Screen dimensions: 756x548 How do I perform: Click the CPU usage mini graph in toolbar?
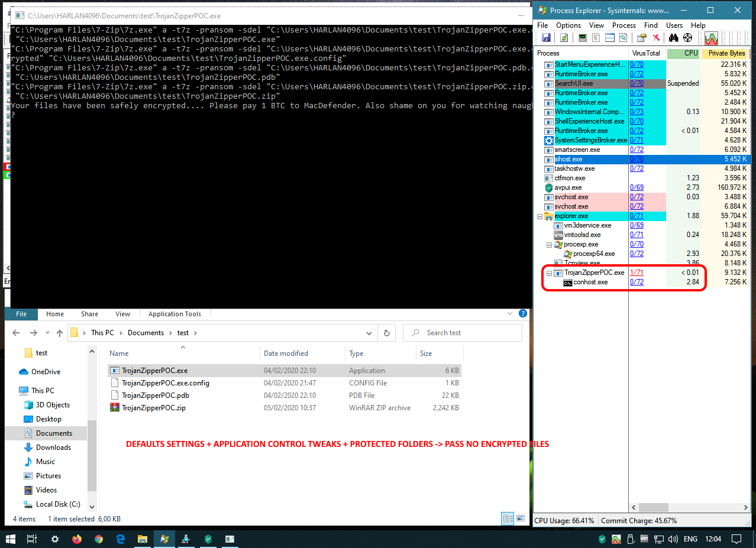[x=710, y=38]
